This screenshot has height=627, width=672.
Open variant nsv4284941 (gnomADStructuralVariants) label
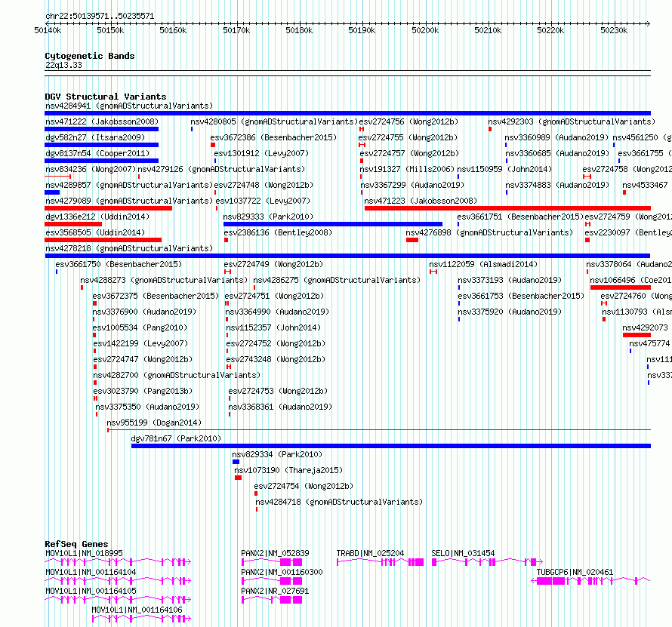tap(129, 106)
